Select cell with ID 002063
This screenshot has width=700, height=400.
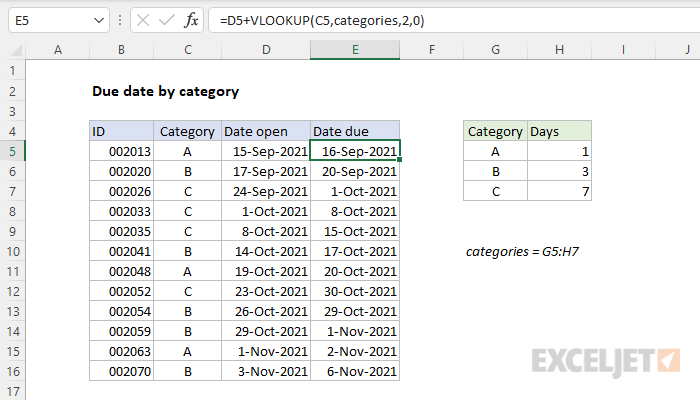[x=121, y=351]
